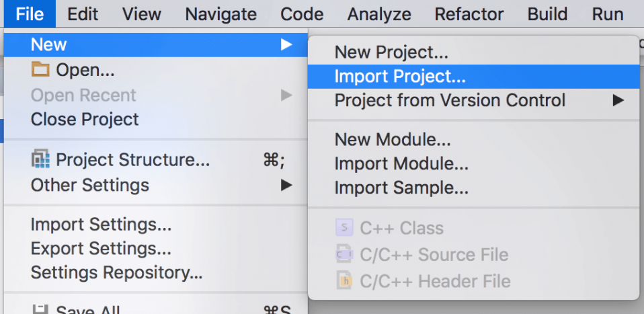
Task: Expand Project from Version Control arrow
Action: click(618, 101)
